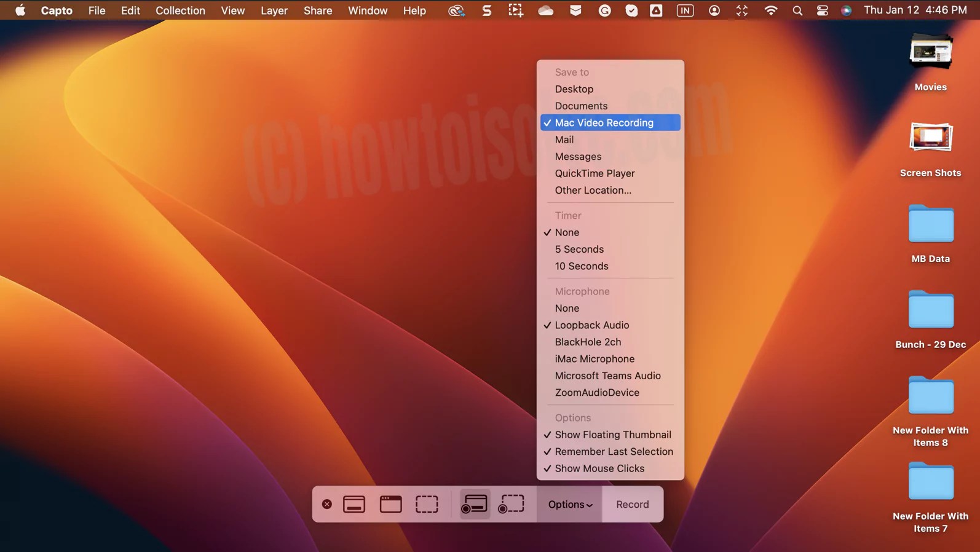Open the Apple menu
980x552 pixels.
20,10
